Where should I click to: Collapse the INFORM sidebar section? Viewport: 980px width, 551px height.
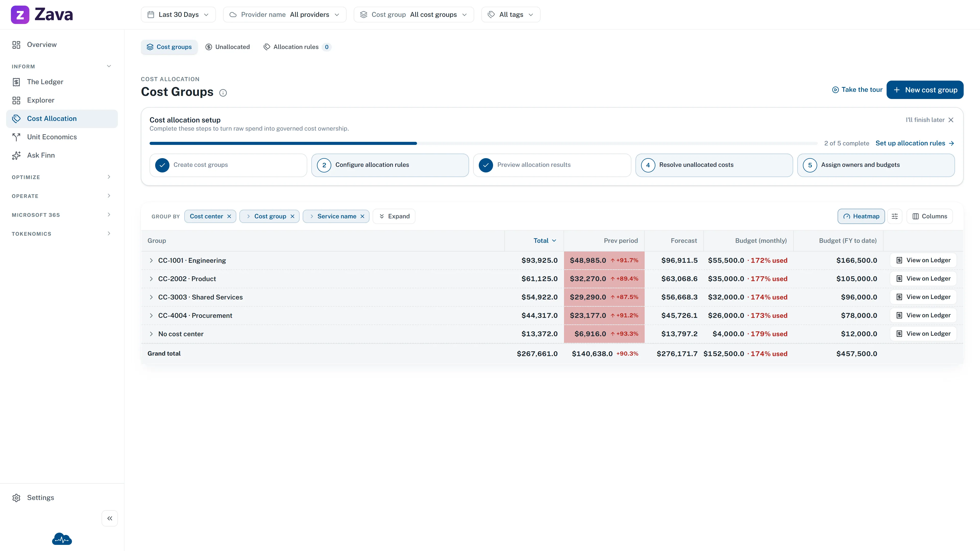62,66
